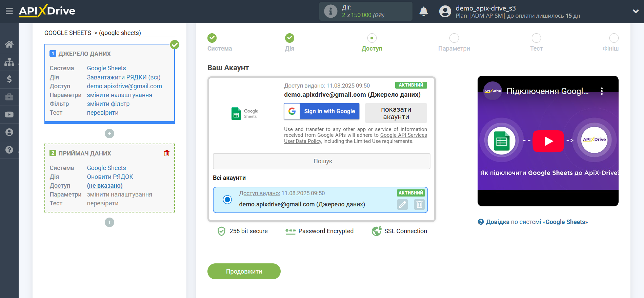Open billing dollar icon
Viewport: 644px width, 298px height.
point(9,79)
